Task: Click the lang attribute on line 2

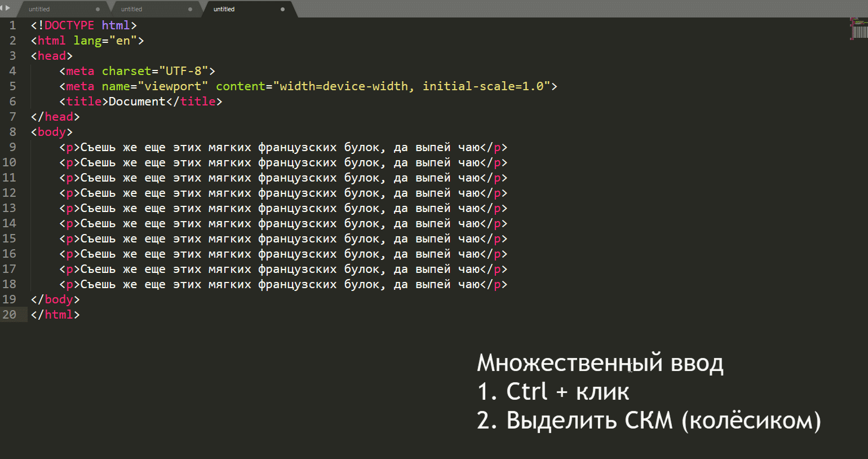Action: (x=87, y=41)
